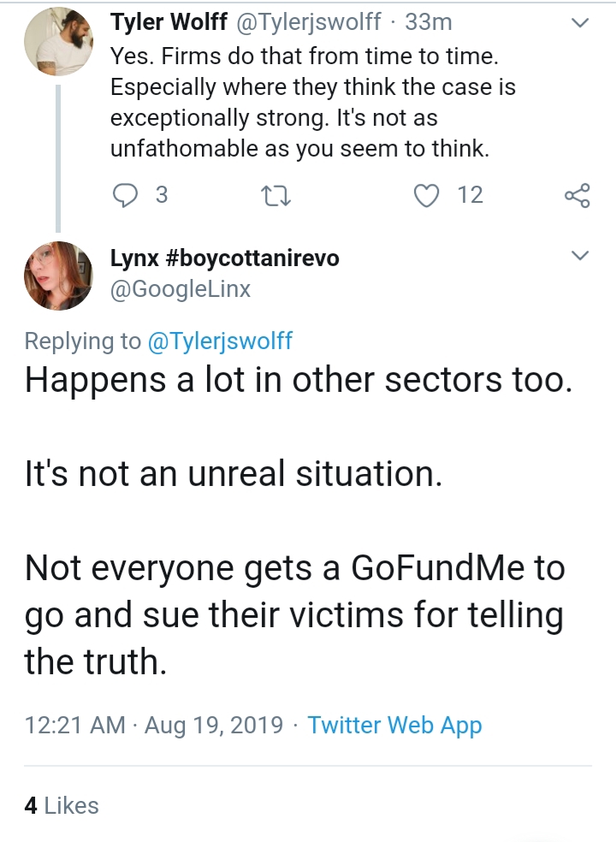Open the 12:21 AM Aug 19, 2019 timestamp
Viewport: 616px width, 842px height.
[154, 725]
